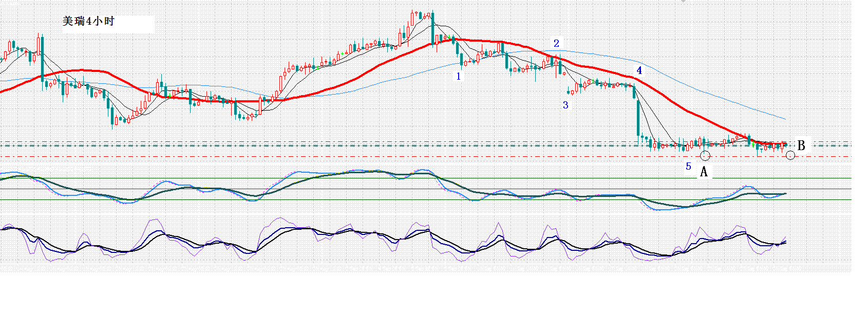Select the blue wave label 2

point(556,43)
